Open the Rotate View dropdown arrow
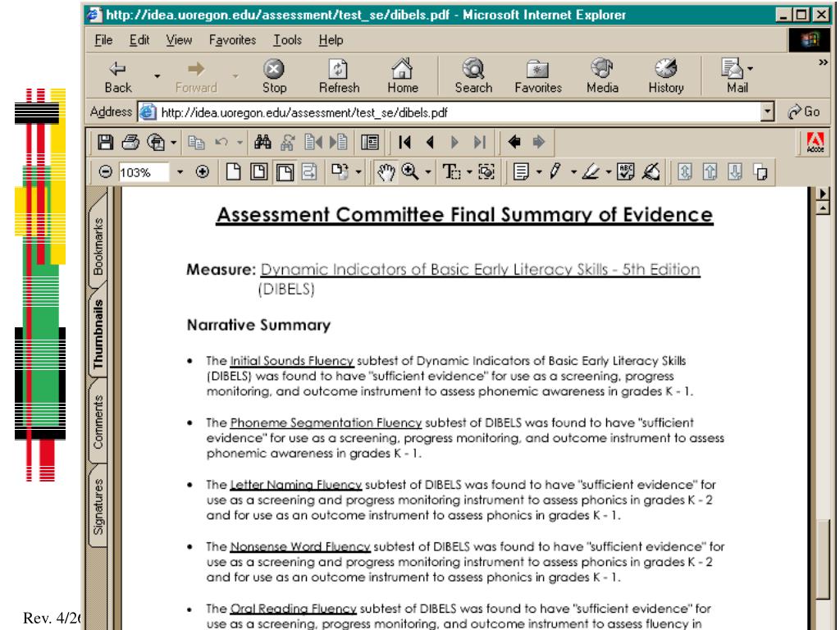The height and width of the screenshot is (630, 840). point(358,172)
